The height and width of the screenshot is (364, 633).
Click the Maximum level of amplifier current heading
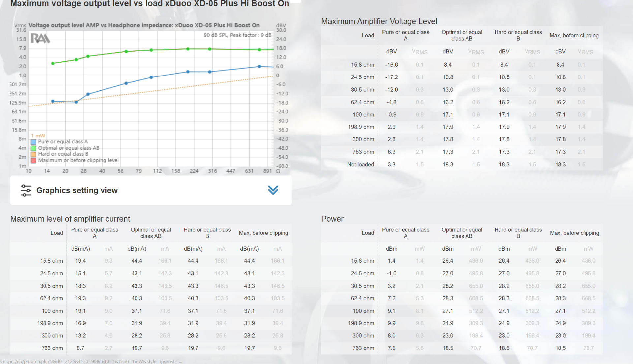(x=70, y=219)
